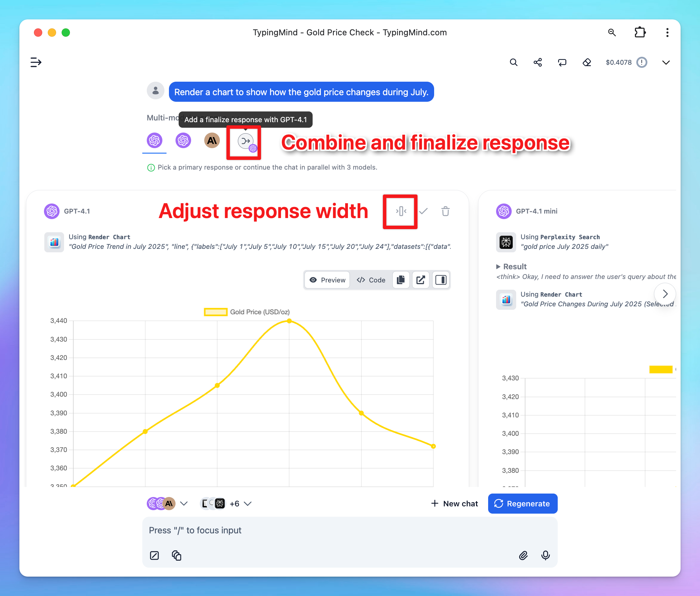The width and height of the screenshot is (700, 596).
Task: Open the share chat icon
Action: click(538, 62)
